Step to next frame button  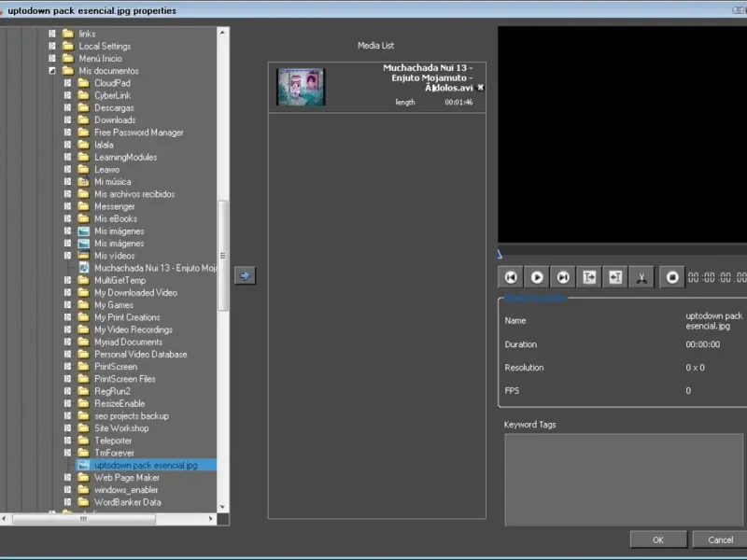pos(563,277)
